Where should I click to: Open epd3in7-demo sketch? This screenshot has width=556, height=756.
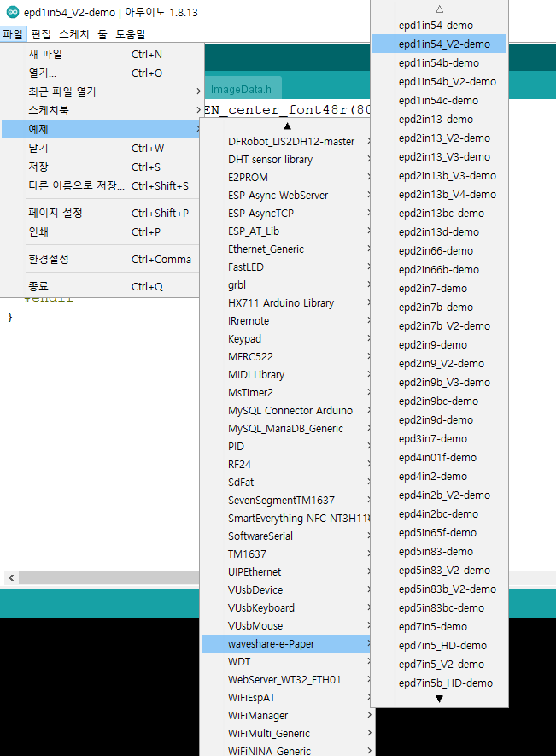click(x=439, y=439)
